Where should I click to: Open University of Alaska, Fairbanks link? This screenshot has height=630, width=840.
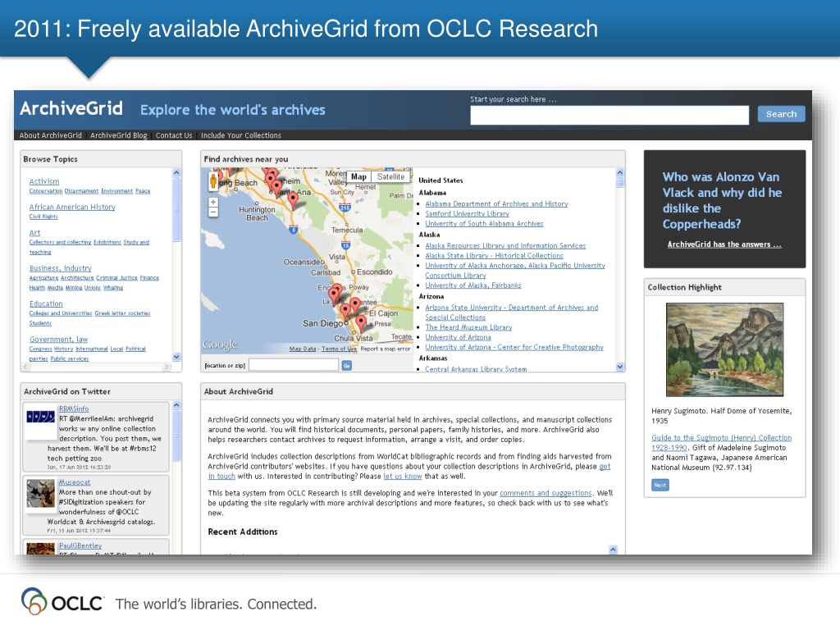[x=473, y=285]
